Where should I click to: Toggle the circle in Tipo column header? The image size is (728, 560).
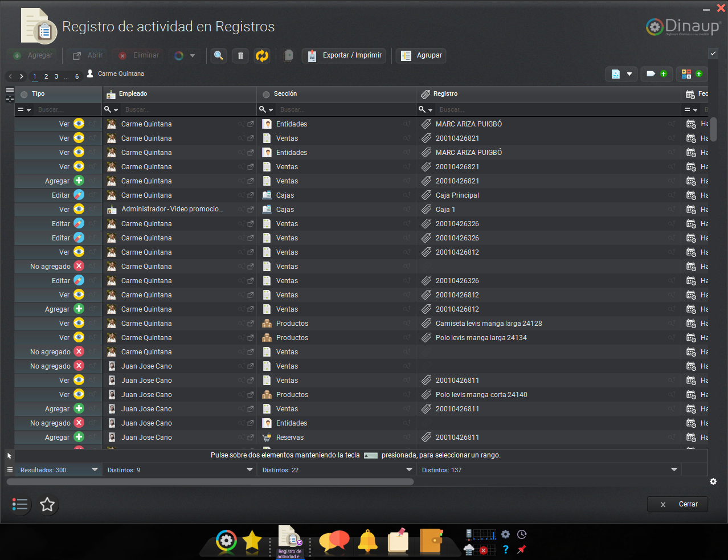[x=24, y=95]
